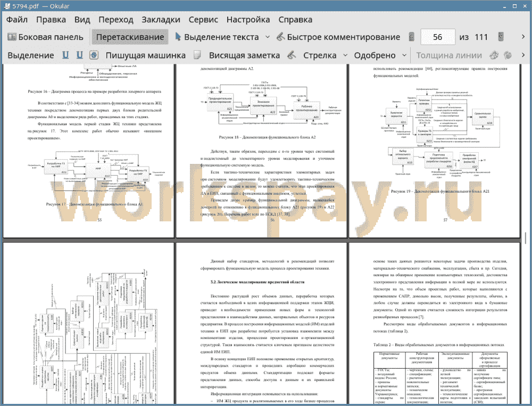Enable the Стрелка arrow annotation tool
The image size is (532, 406).
[320, 55]
